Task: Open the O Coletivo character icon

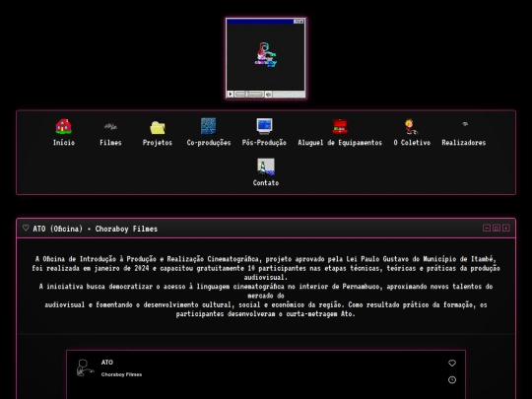Action: click(x=411, y=126)
